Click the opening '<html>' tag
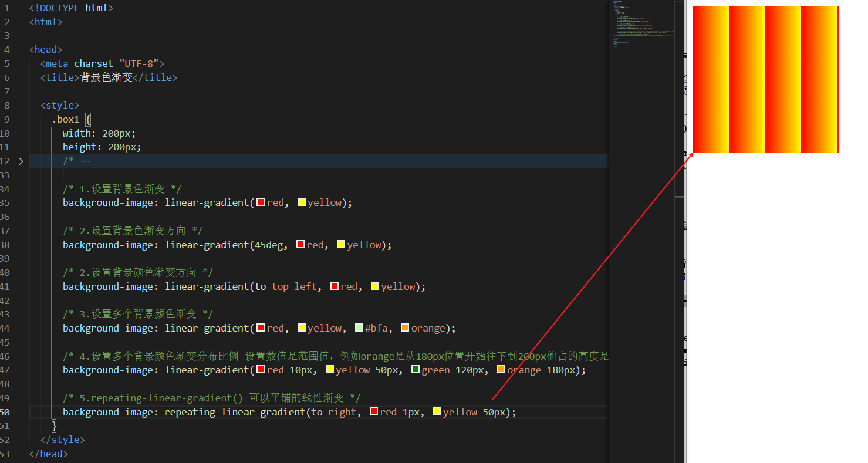Screen dimensions: 868x463 pyautogui.click(x=46, y=22)
